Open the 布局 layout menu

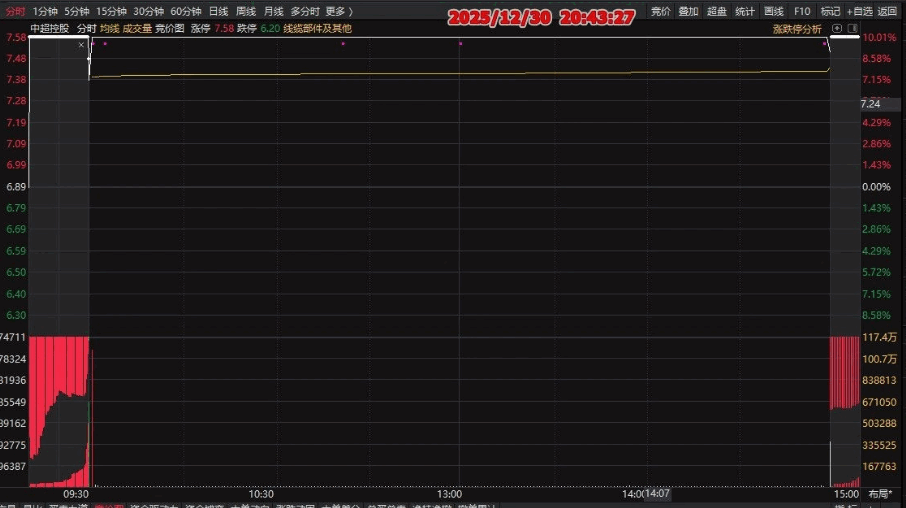[x=880, y=494]
